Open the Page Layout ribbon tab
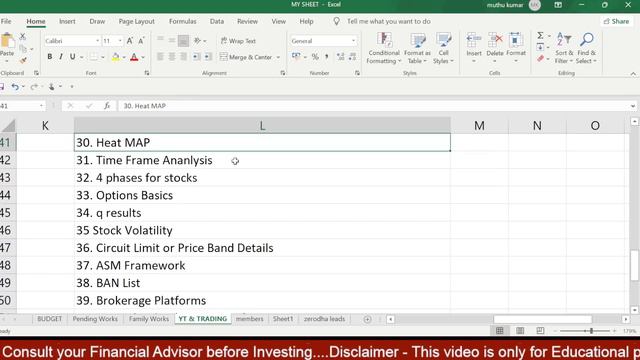Image resolution: width=640 pixels, height=360 pixels. pyautogui.click(x=136, y=21)
